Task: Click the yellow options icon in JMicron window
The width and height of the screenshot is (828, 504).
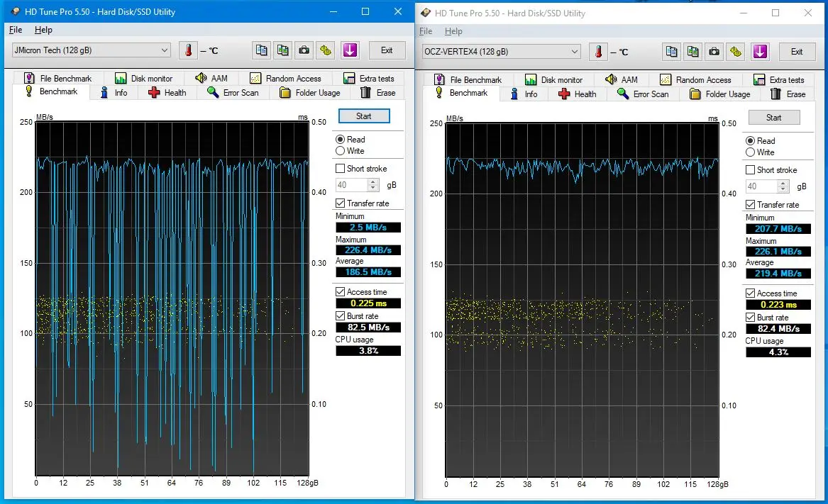Action: (326, 50)
